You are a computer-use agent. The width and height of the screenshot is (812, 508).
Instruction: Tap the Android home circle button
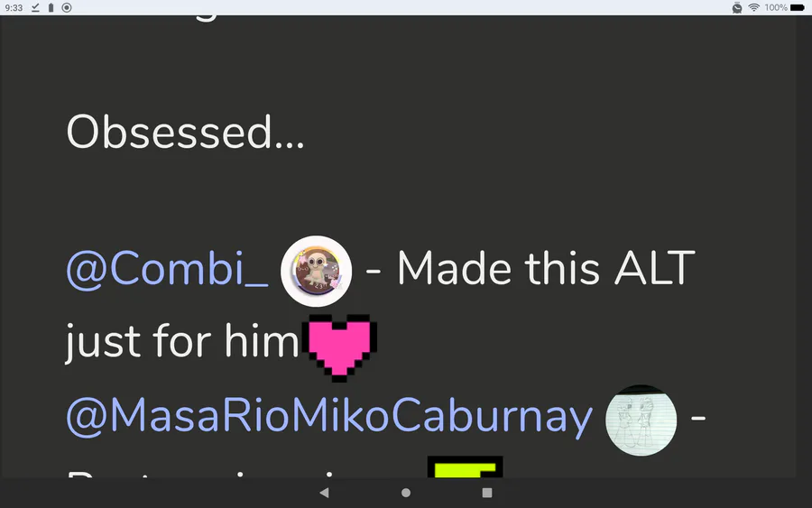406,493
